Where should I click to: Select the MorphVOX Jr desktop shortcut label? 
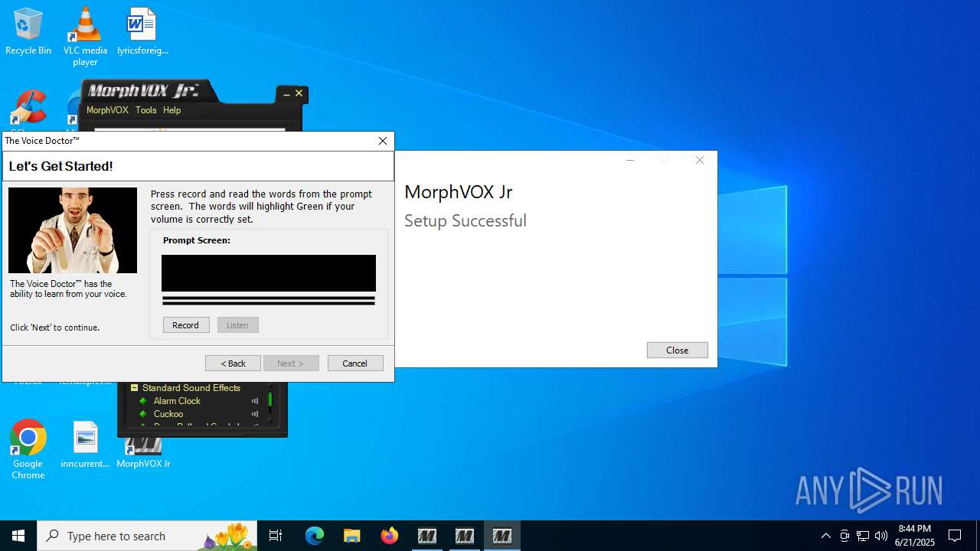pos(143,464)
